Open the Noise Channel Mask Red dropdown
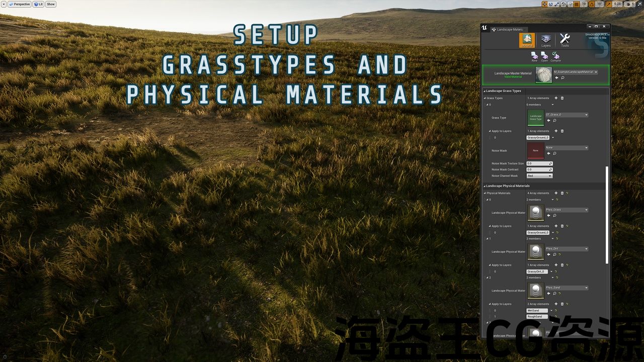The image size is (644, 362). pyautogui.click(x=539, y=176)
